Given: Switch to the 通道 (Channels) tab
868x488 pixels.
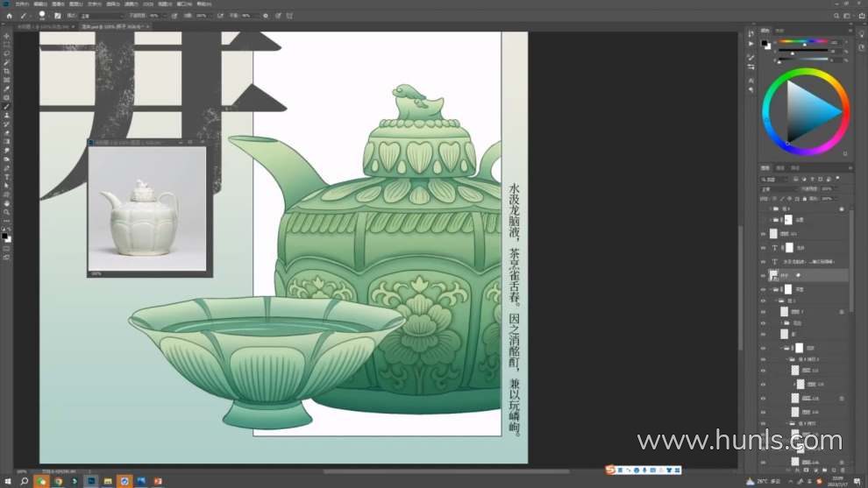Looking at the screenshot, I should click(780, 167).
